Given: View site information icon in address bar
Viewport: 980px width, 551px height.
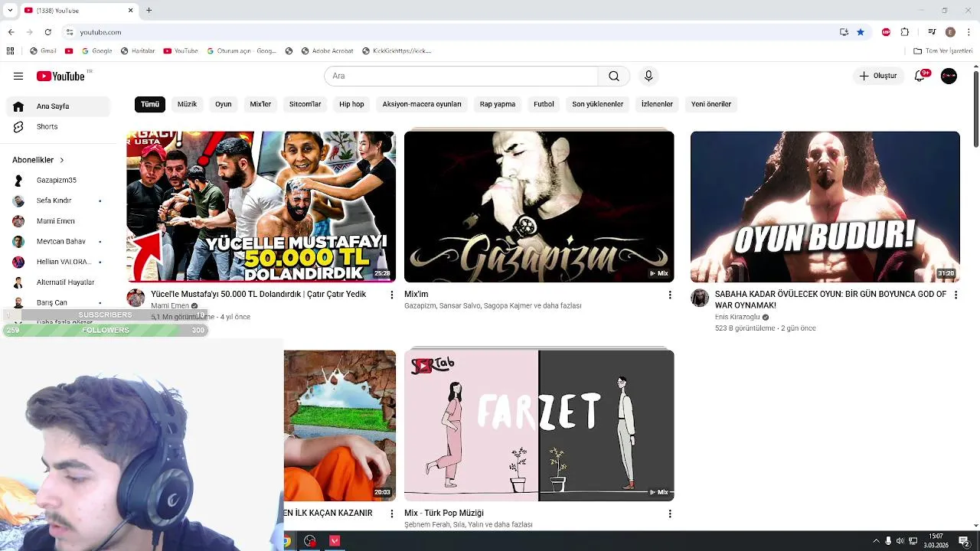Looking at the screenshot, I should click(x=69, y=32).
